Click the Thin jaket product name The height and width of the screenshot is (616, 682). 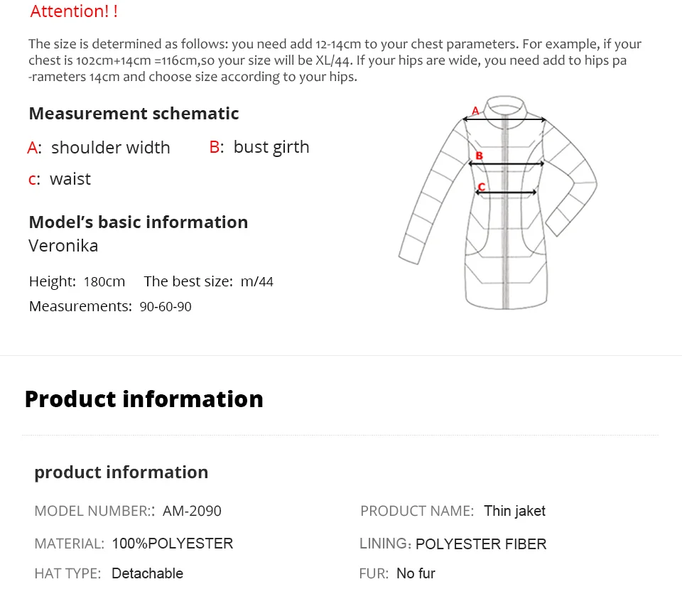[514, 511]
